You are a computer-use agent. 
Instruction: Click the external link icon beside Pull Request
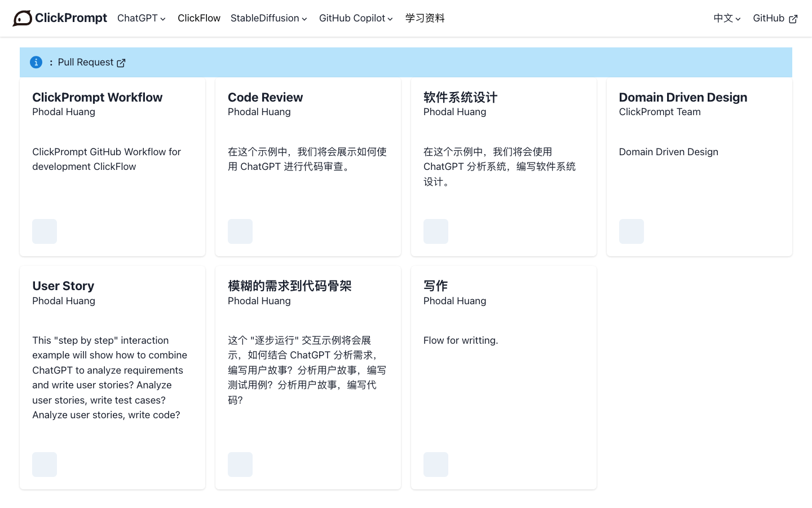pos(121,63)
